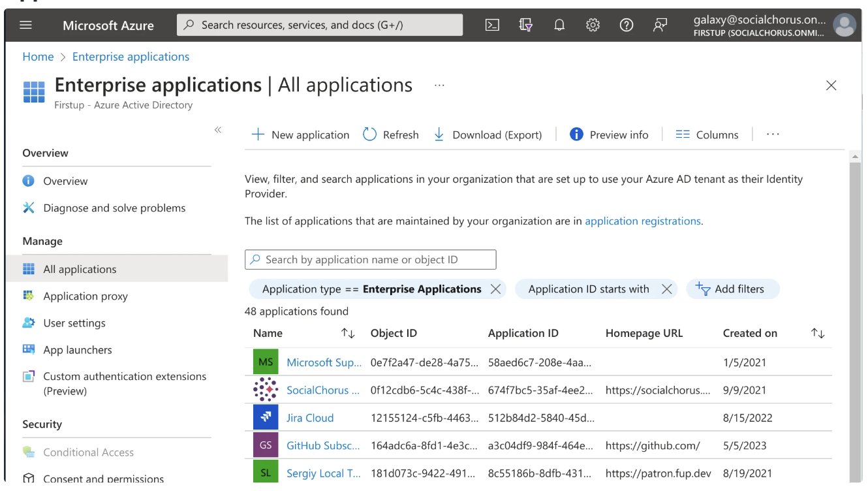Open Microsoft Sup... application link
Viewport: 868px width, 491px height.
324,362
